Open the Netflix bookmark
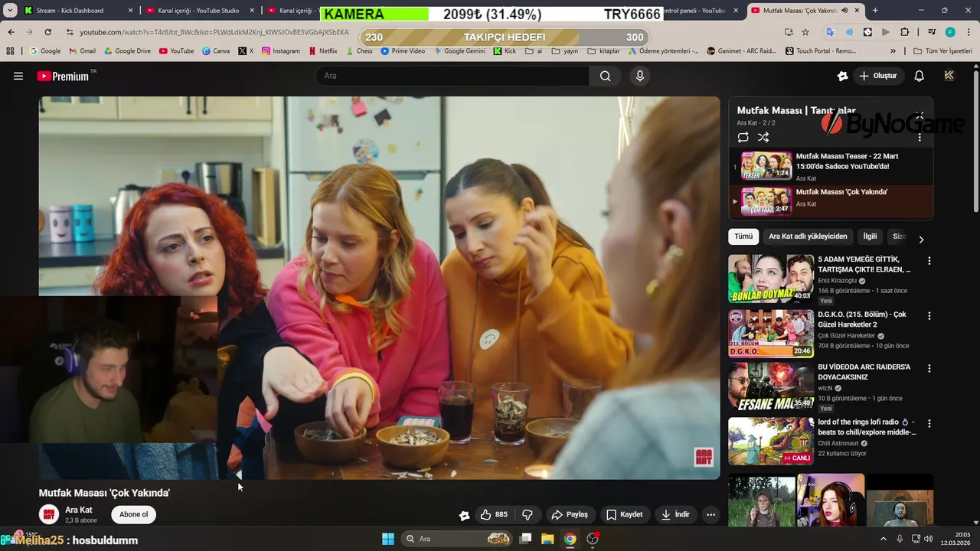The image size is (980, 551). coord(323,51)
